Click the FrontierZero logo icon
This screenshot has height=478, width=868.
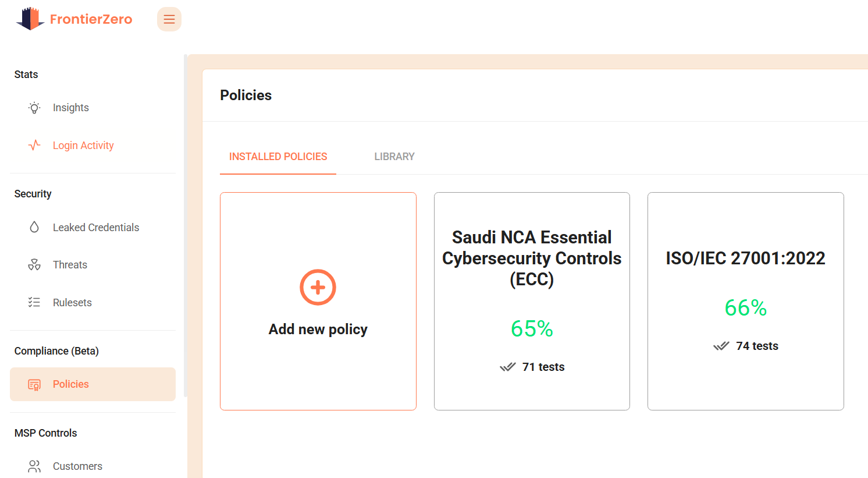click(30, 18)
